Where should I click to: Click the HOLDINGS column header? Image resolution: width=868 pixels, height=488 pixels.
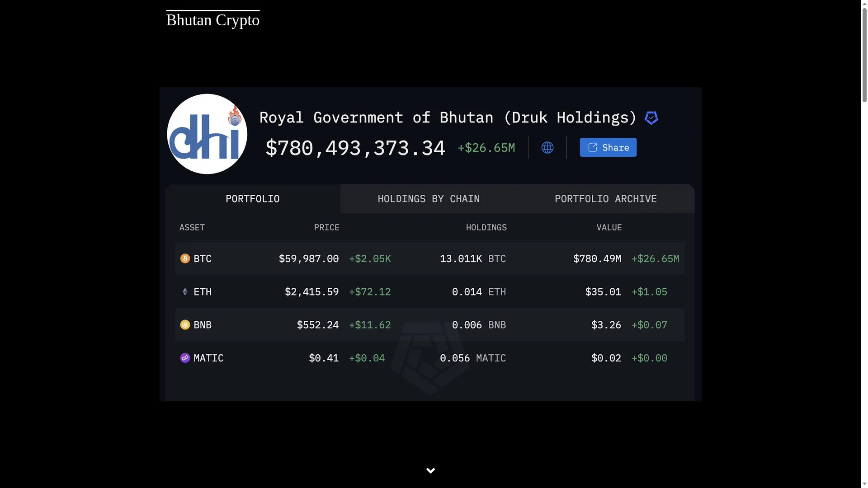(x=486, y=227)
